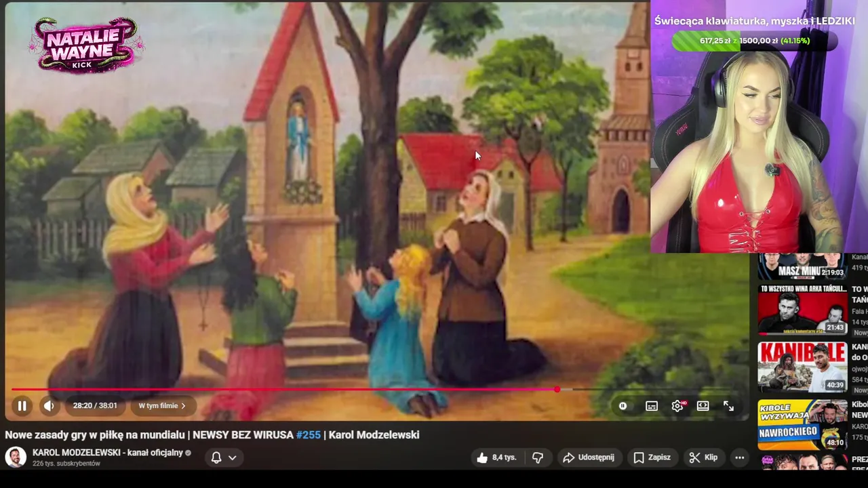868x488 pixels.
Task: Create a clip with Klip button
Action: [703, 457]
